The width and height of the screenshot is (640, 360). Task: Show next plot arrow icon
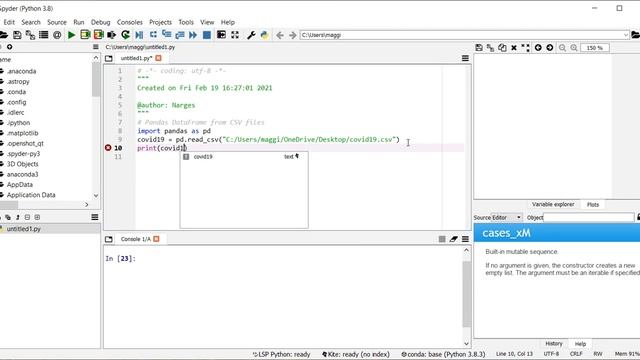550,48
